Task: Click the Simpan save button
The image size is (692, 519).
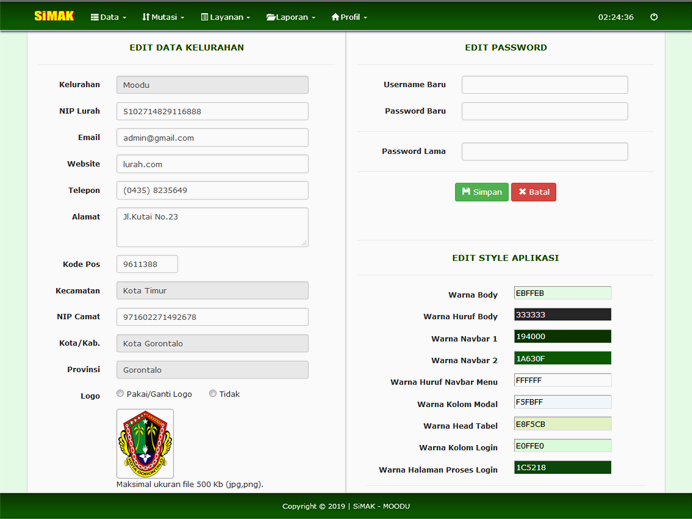Action: 481,192
